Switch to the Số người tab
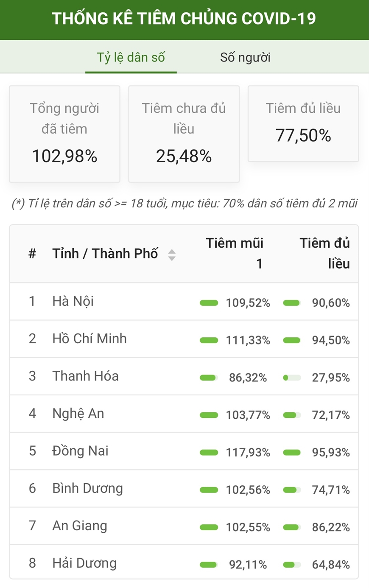 pyautogui.click(x=245, y=57)
